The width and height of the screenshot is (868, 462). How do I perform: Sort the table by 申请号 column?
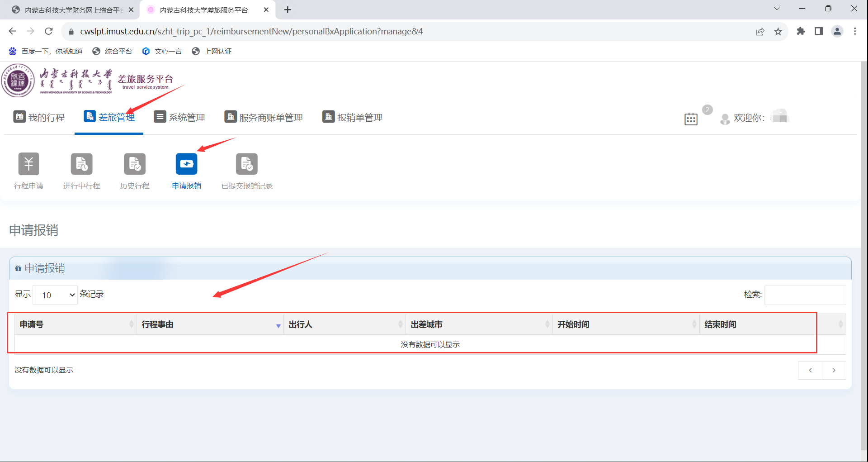(x=75, y=324)
